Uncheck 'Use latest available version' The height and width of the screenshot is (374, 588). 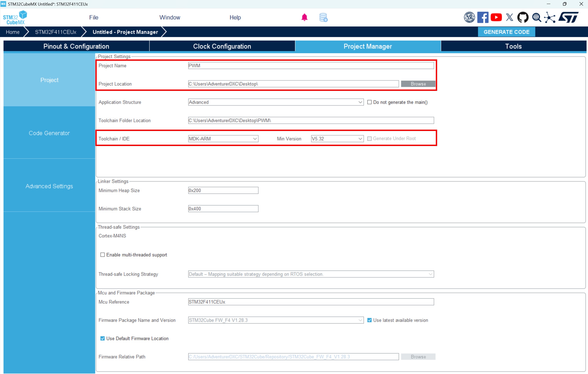click(370, 320)
